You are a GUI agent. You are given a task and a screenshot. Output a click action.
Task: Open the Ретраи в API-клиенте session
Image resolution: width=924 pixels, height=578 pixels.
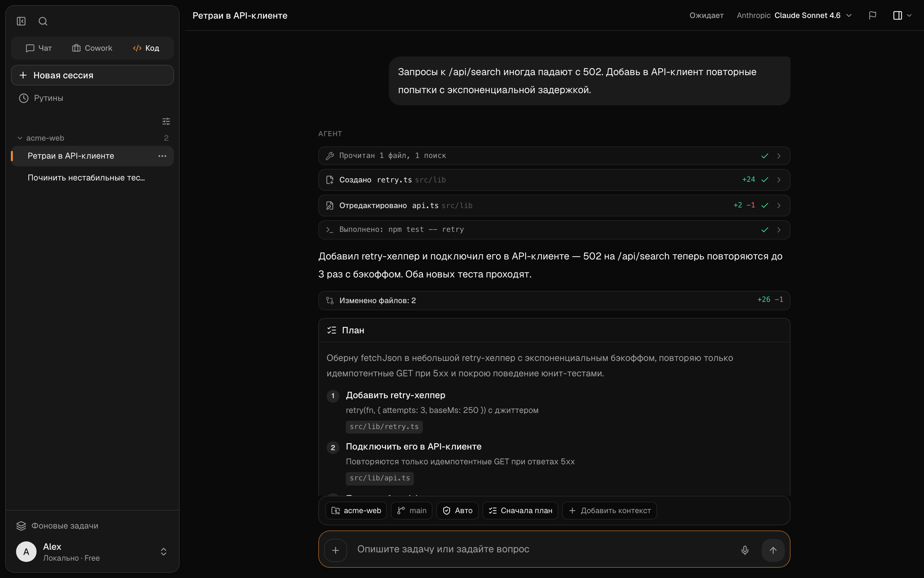pyautogui.click(x=92, y=156)
